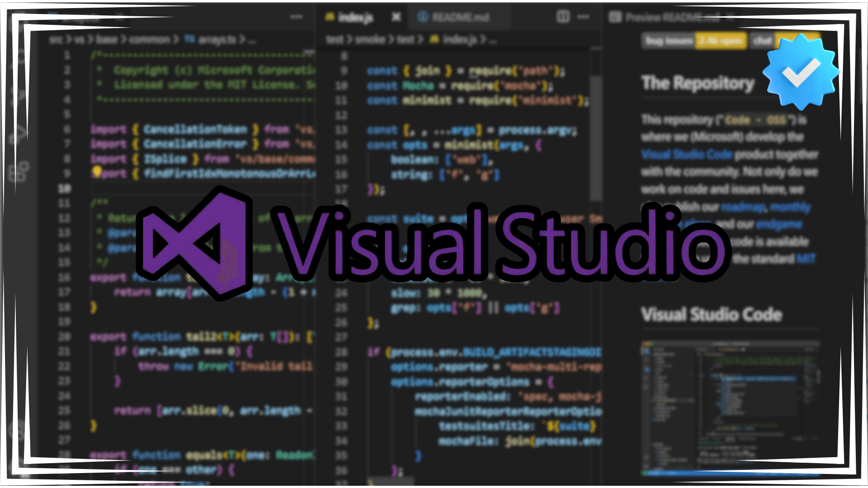Click the 'const Mocha = require' code line
The width and height of the screenshot is (868, 488).
(460, 85)
